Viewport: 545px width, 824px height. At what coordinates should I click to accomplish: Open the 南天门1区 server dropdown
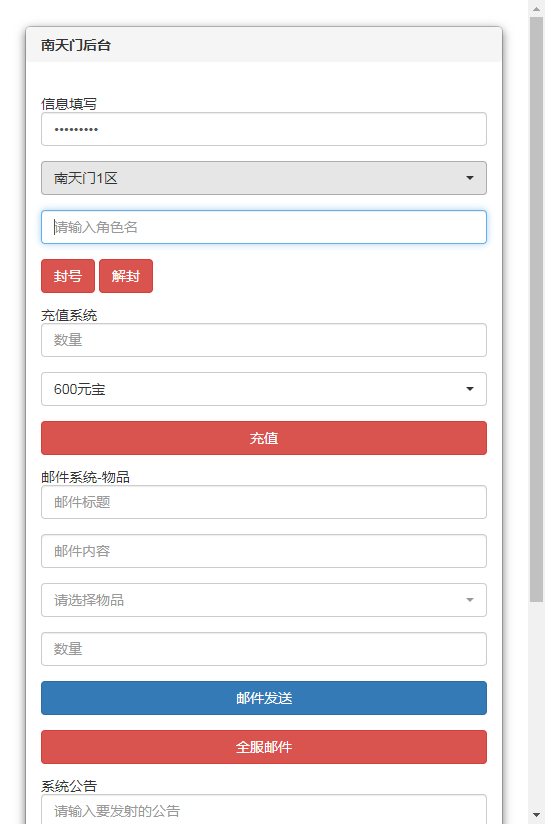[264, 178]
